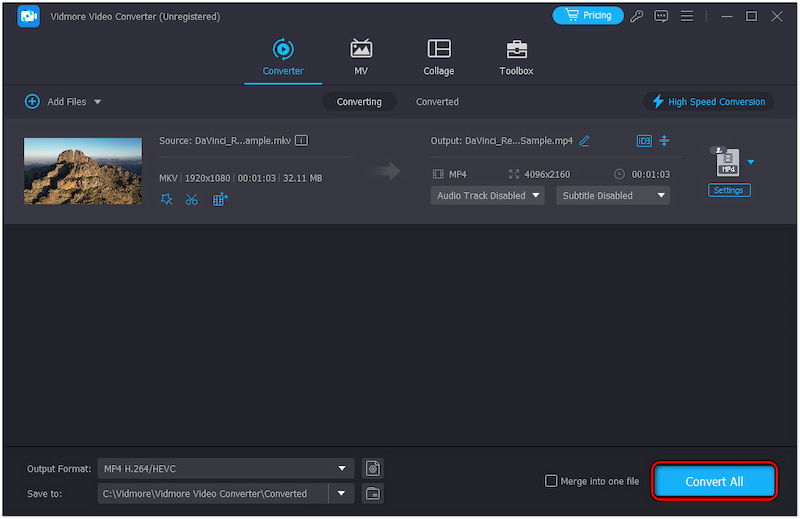800x519 pixels.
Task: Enable Merge into one file checkbox
Action: [551, 481]
